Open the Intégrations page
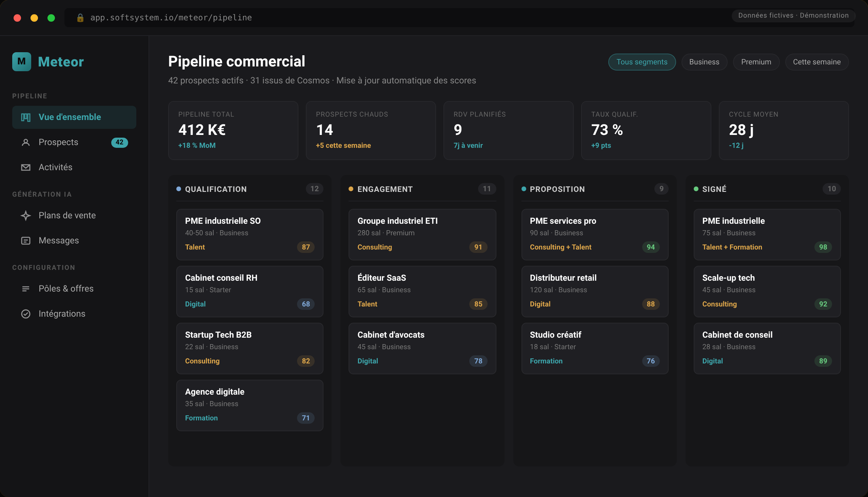The width and height of the screenshot is (868, 497). [74, 314]
